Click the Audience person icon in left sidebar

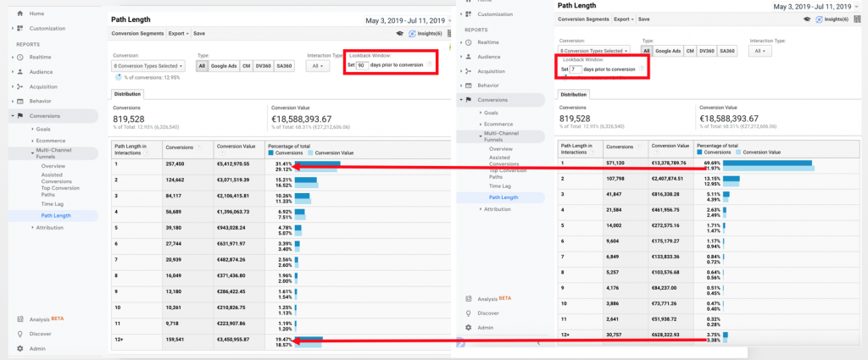pyautogui.click(x=19, y=71)
